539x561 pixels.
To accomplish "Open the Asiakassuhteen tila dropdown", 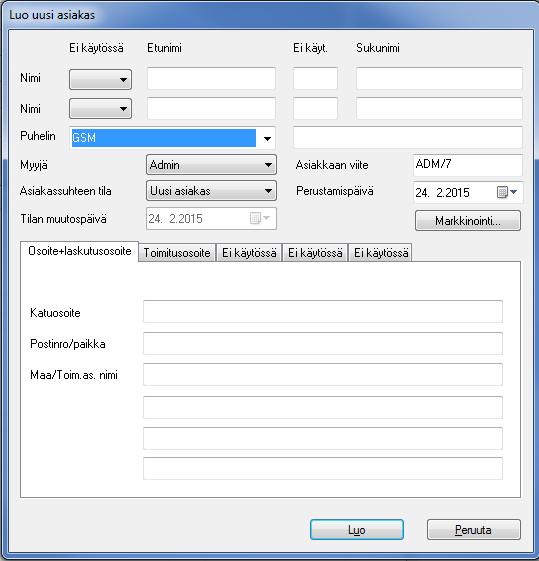I will coord(211,191).
